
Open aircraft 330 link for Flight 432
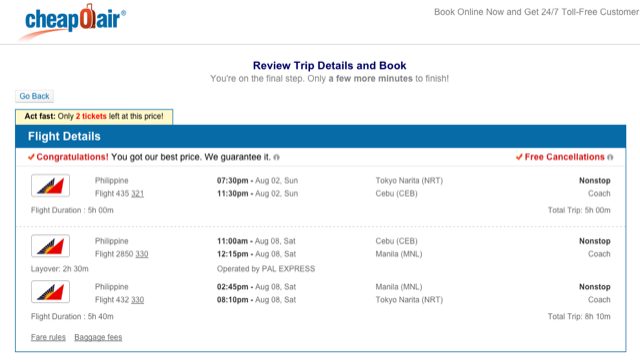pyautogui.click(x=138, y=300)
